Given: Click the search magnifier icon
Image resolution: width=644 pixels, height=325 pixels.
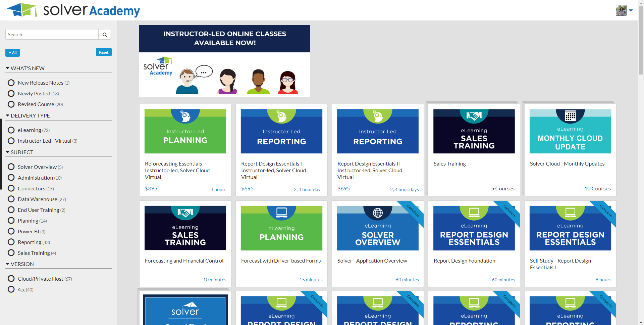Looking at the screenshot, I should 105,35.
